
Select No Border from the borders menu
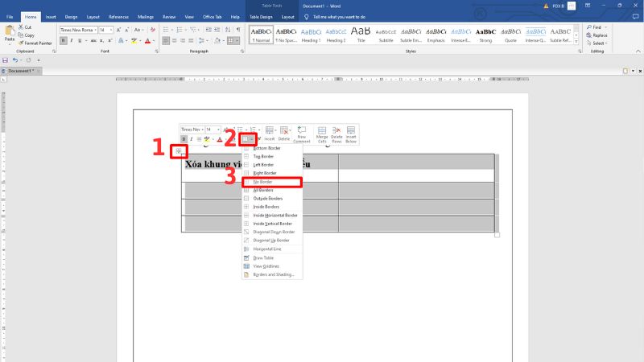point(272,182)
